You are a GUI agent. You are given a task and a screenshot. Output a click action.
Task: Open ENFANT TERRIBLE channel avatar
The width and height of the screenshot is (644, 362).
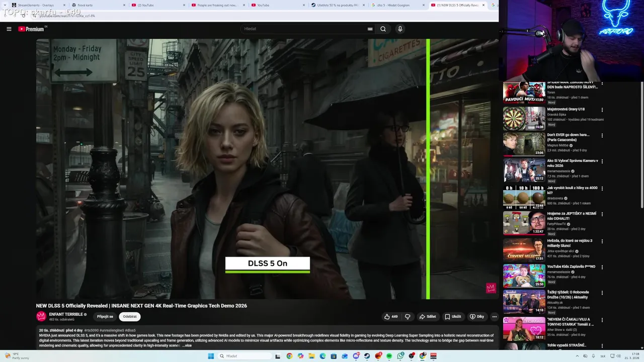(x=41, y=316)
